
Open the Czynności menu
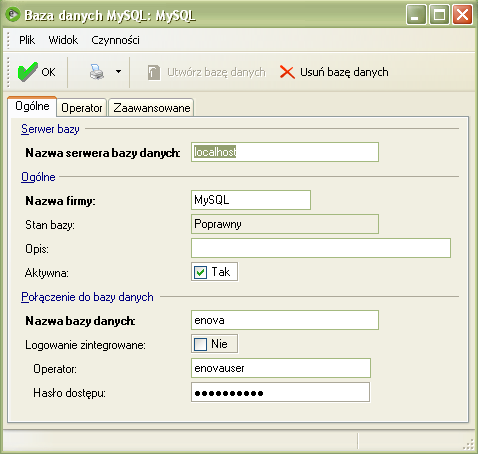pyautogui.click(x=115, y=40)
